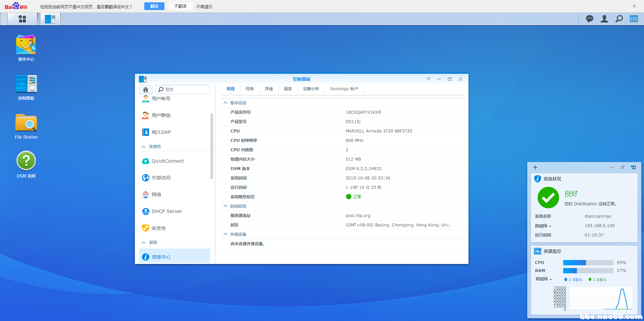Screen dimensions: 644x321
Task: Click the Resource Monitor widget icon
Action: (538, 251)
